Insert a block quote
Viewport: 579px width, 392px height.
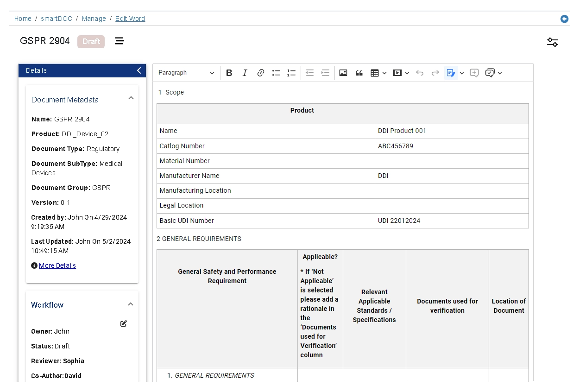click(359, 73)
